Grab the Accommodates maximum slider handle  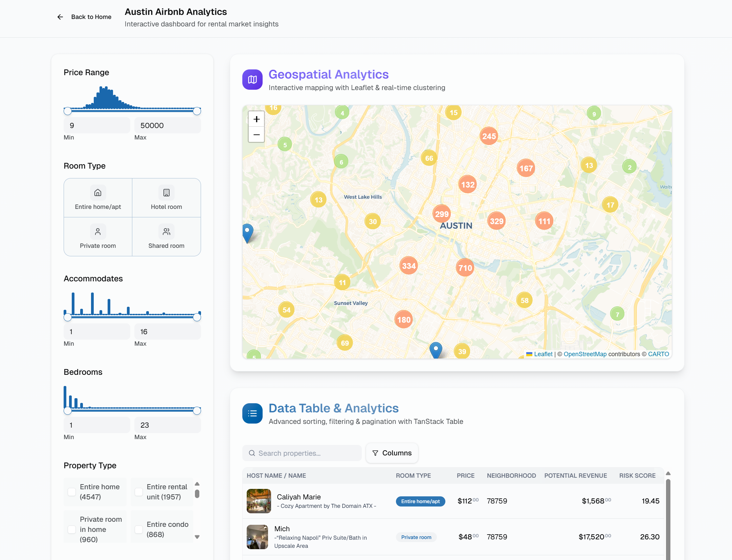(197, 317)
